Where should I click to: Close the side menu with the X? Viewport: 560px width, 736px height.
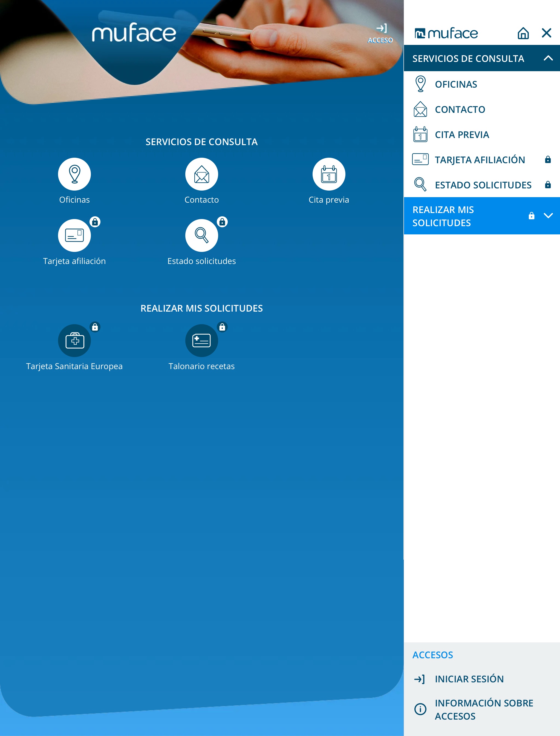(x=546, y=33)
